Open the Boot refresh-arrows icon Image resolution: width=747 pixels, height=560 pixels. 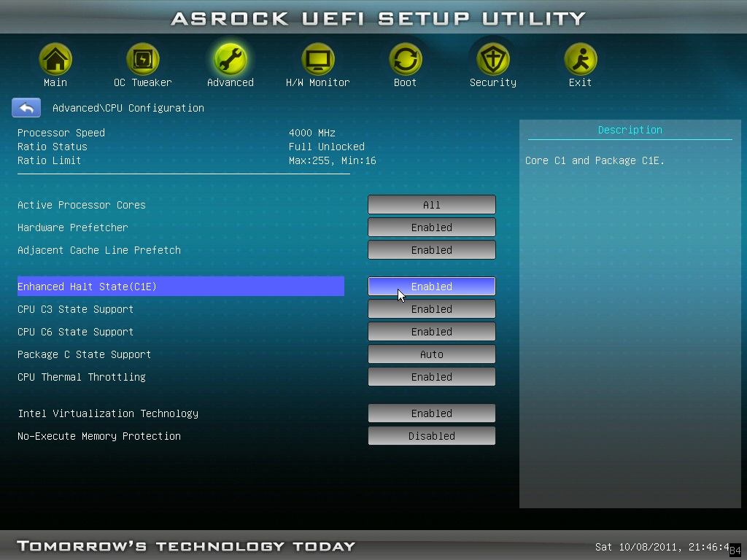(x=406, y=59)
